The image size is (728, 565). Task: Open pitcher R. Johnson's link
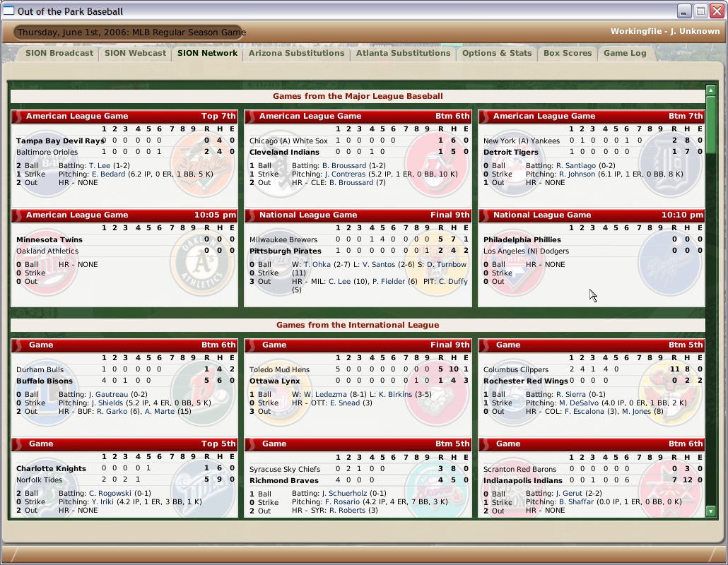tap(577, 174)
